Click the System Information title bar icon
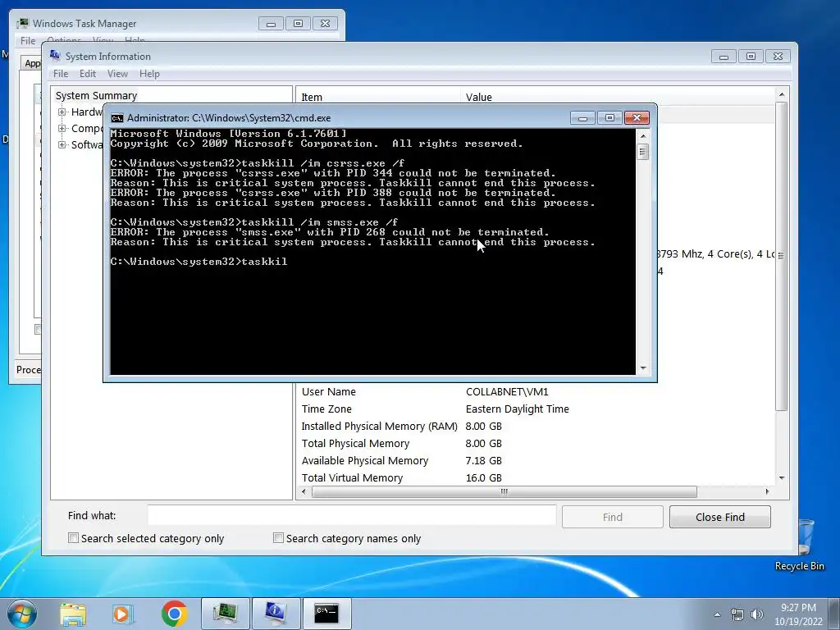Screen dimensions: 840x630 pos(55,56)
